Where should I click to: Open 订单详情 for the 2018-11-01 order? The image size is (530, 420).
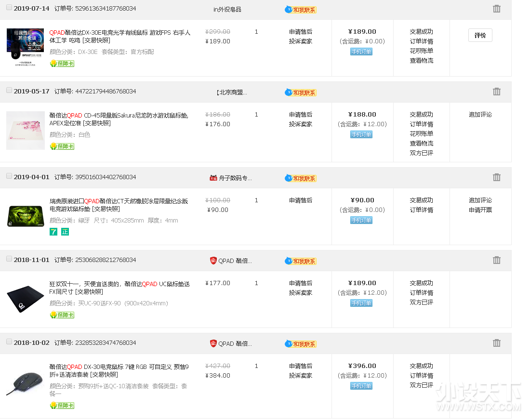(422, 293)
